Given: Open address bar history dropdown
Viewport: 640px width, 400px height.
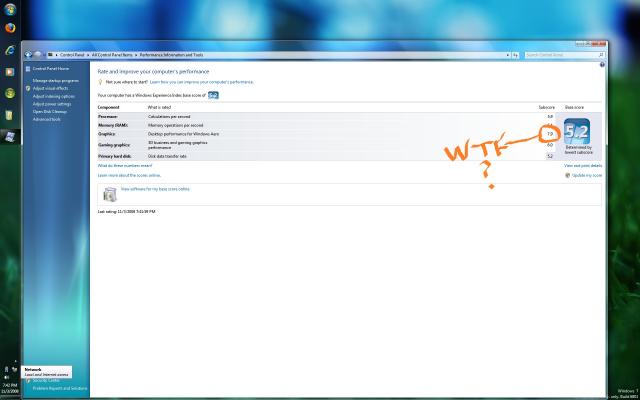Looking at the screenshot, I should tap(508, 55).
